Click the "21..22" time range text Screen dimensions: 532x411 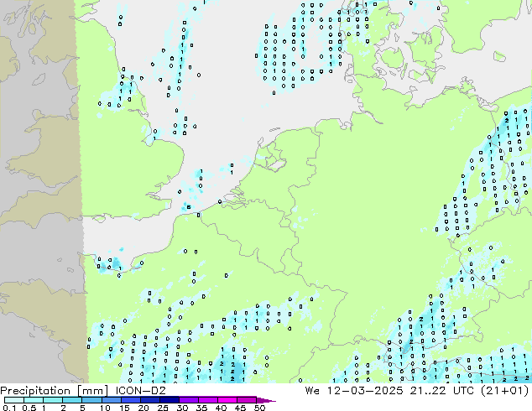[x=427, y=390]
